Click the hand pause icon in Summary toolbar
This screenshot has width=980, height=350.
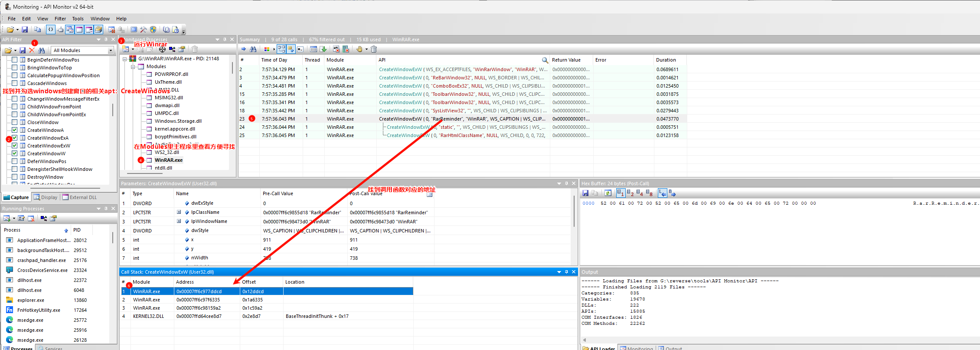point(359,49)
